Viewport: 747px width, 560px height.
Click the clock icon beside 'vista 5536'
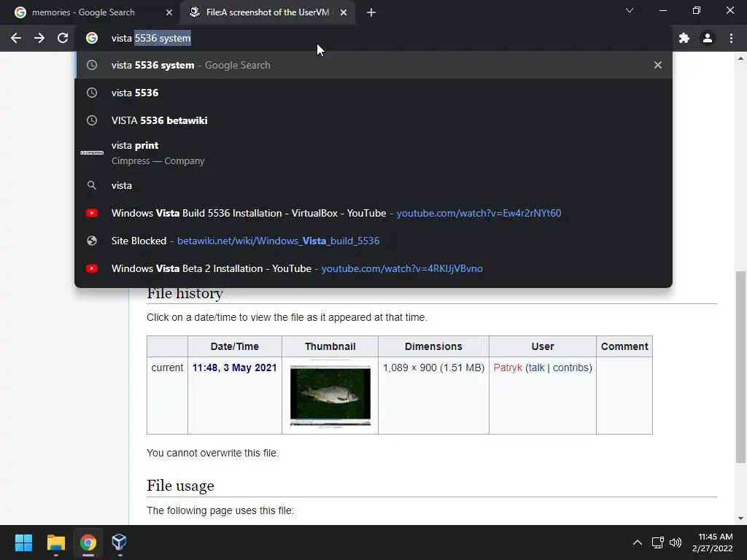click(x=92, y=93)
